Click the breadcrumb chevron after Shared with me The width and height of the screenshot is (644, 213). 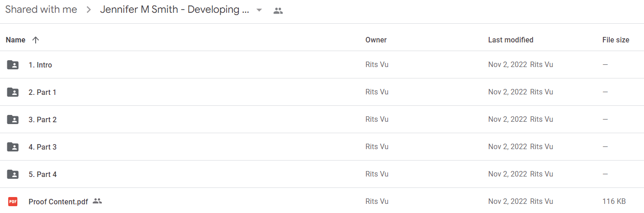[x=89, y=10]
